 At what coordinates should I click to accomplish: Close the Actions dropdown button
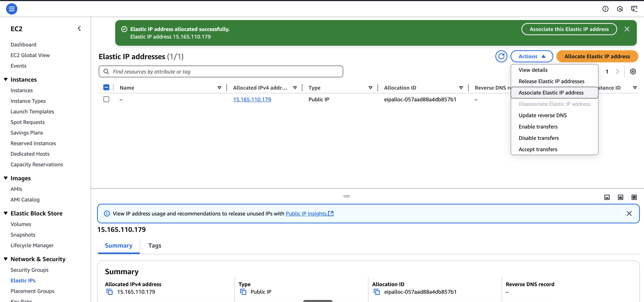(531, 56)
